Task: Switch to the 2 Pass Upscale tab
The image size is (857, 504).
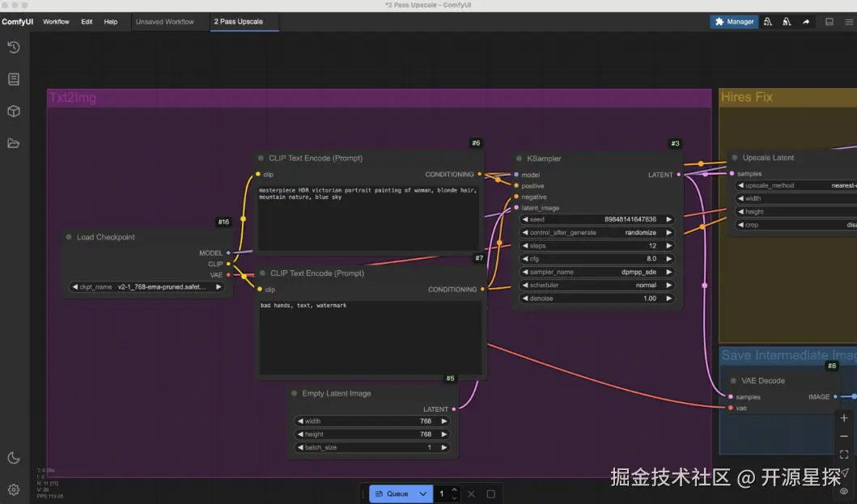Action: (x=244, y=22)
